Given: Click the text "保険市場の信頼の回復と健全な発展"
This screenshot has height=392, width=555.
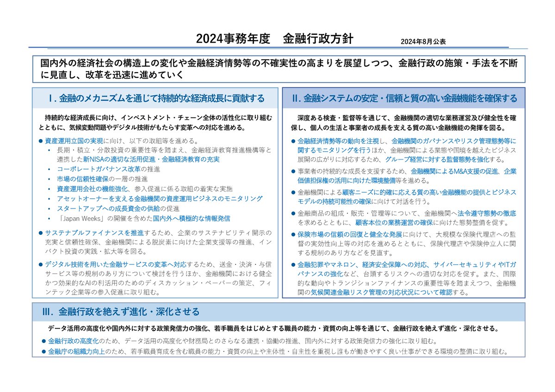Looking at the screenshot, I should click(350, 234).
